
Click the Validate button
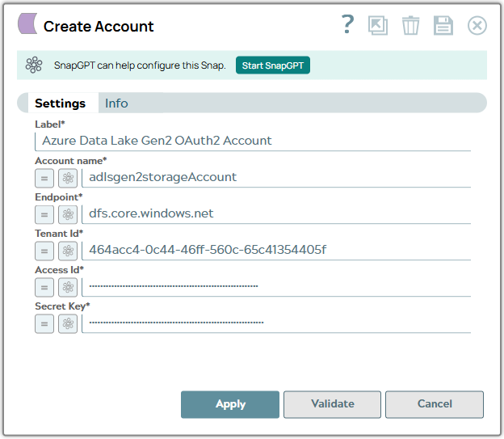332,404
